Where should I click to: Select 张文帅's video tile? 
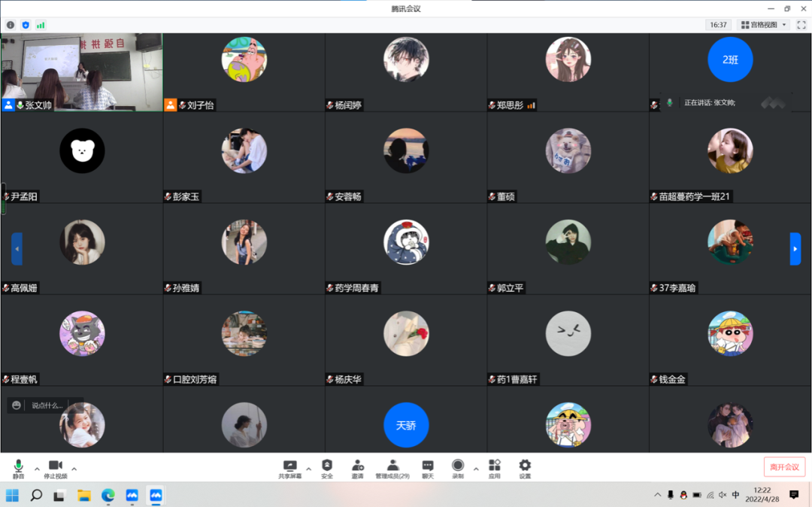(x=82, y=72)
